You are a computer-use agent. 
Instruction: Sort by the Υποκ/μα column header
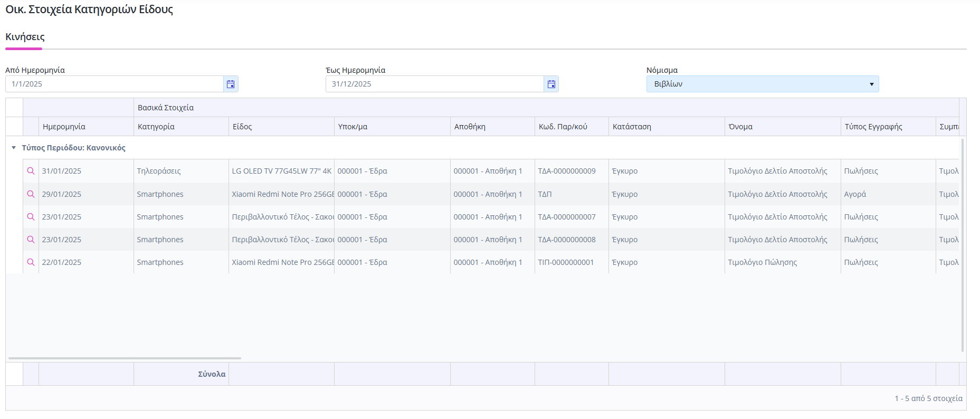point(392,127)
